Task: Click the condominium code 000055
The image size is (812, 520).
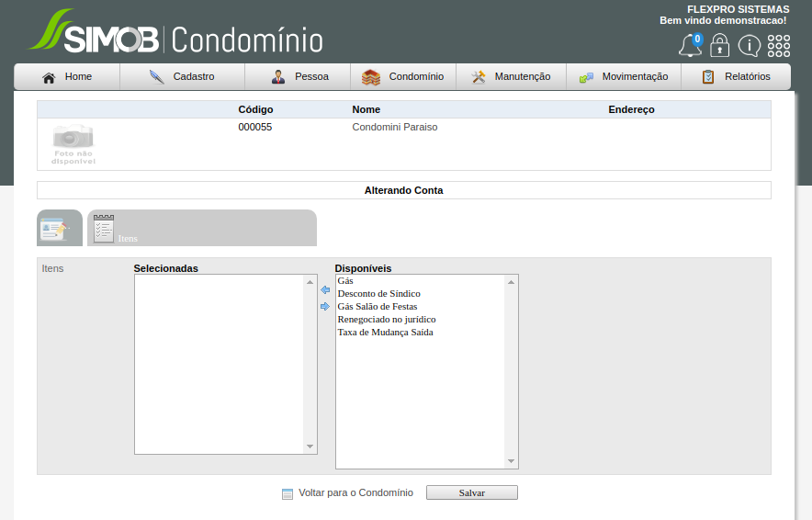Action: (254, 128)
